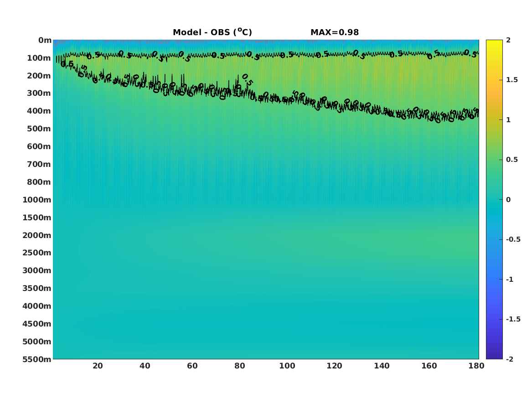This screenshot has height=399, width=532.
Task: Click the x-axis tick label '180'
Action: tap(476, 366)
